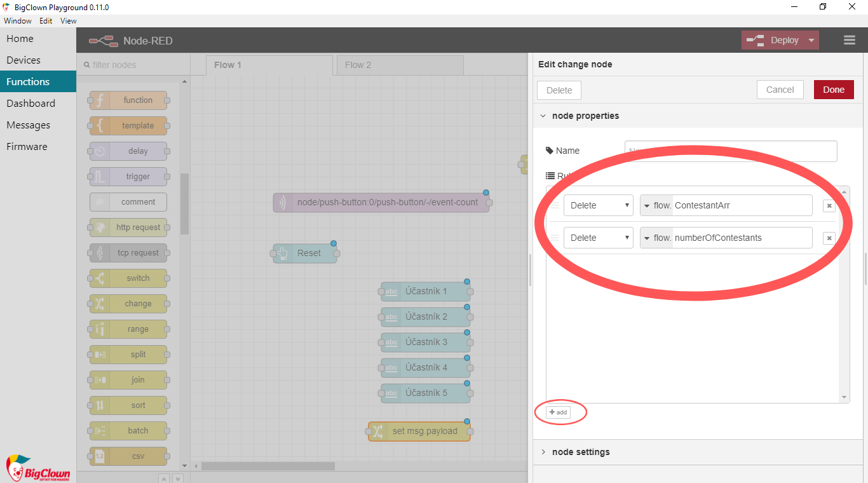Select the http request node

pos(128,228)
